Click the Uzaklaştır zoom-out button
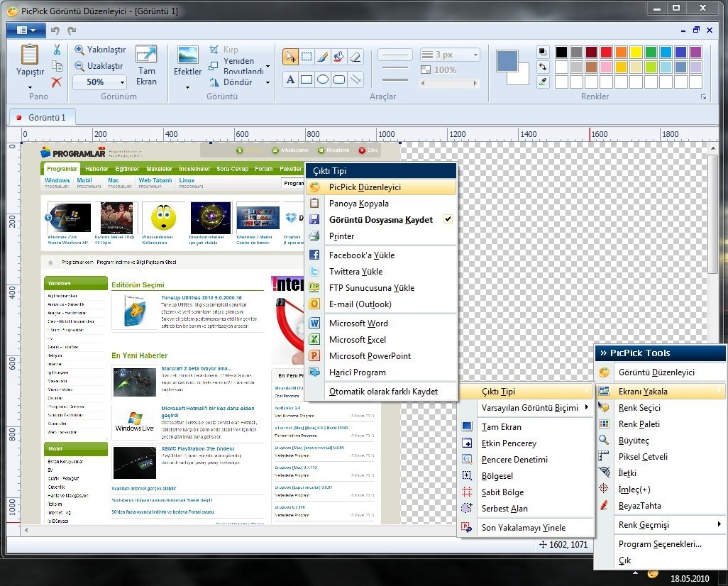The width and height of the screenshot is (728, 586). [x=99, y=66]
